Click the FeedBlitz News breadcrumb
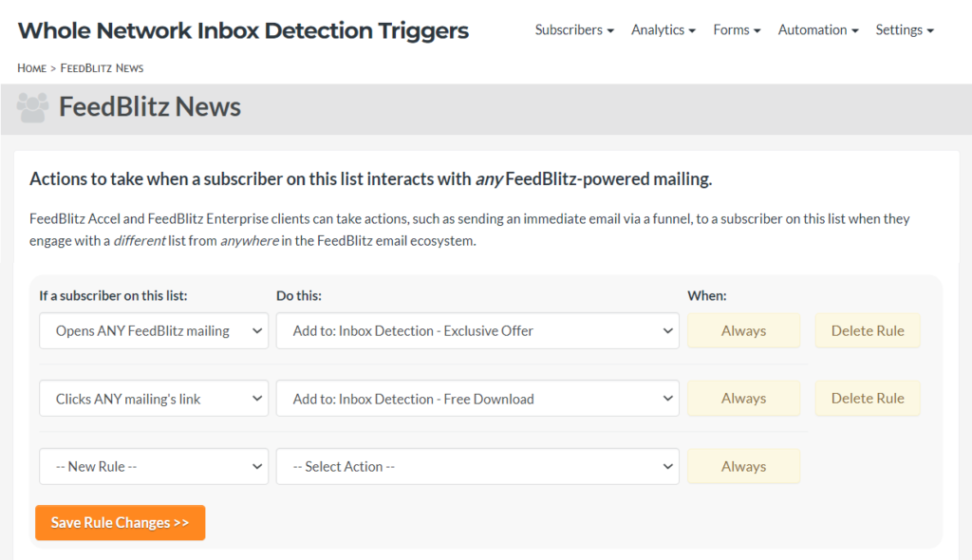 coord(102,68)
